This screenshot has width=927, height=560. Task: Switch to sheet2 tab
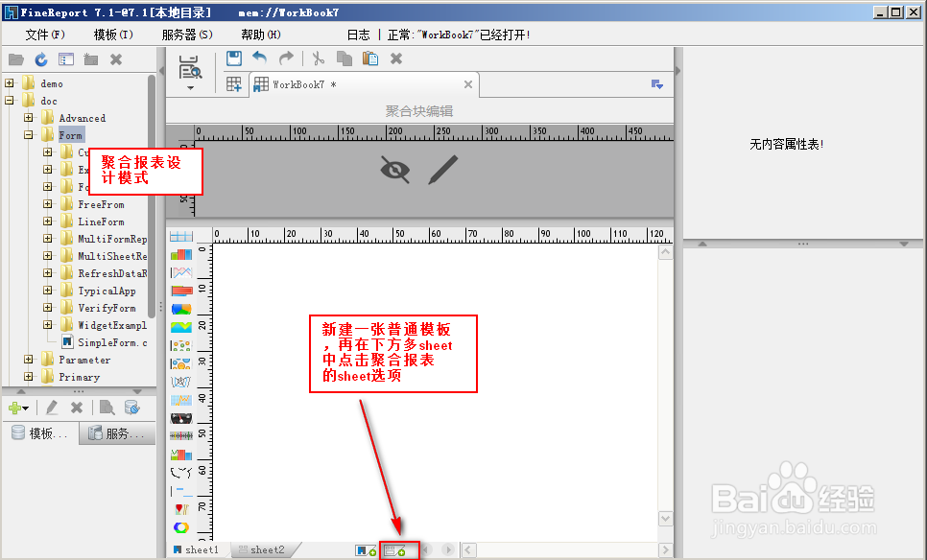tap(262, 550)
